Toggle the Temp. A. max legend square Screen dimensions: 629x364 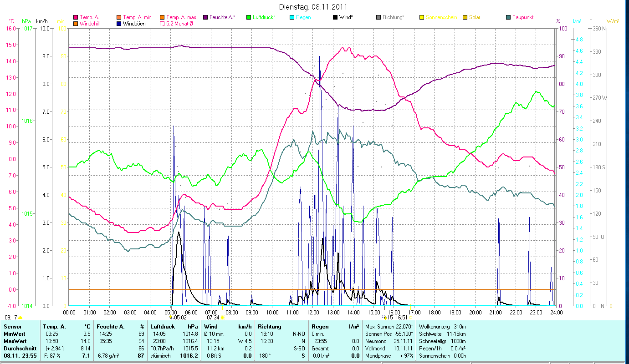(162, 17)
